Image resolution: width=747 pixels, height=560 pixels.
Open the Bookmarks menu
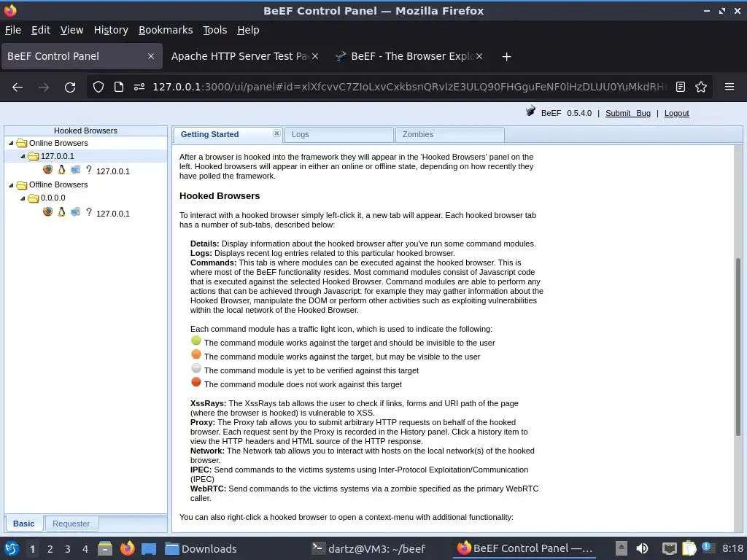click(x=166, y=30)
